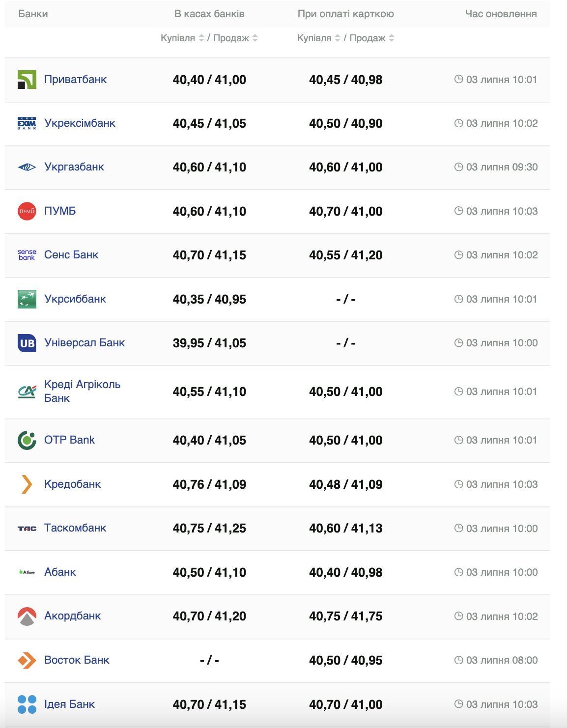Viewport: 567px width, 728px height.
Task: Click the OTP Bank green logo
Action: click(27, 440)
